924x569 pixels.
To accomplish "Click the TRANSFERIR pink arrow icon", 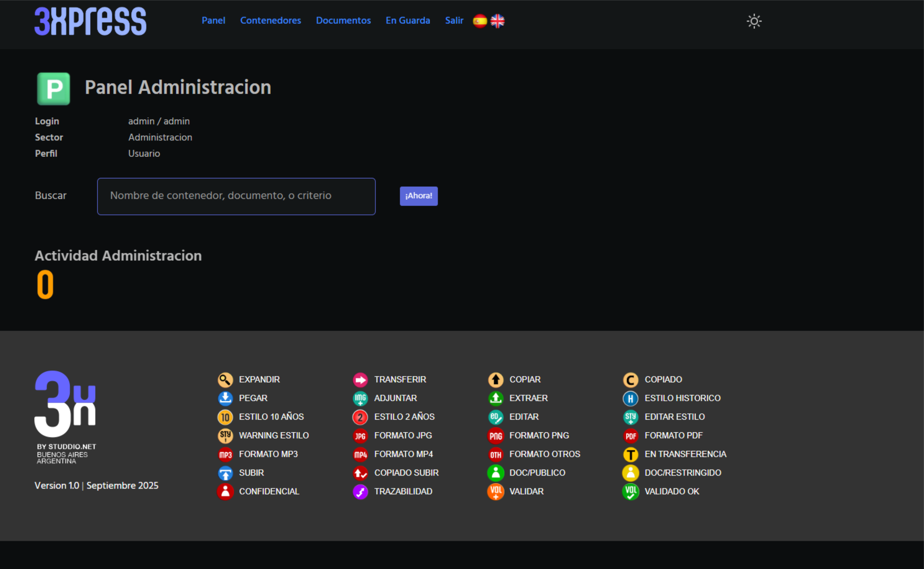I will (360, 380).
